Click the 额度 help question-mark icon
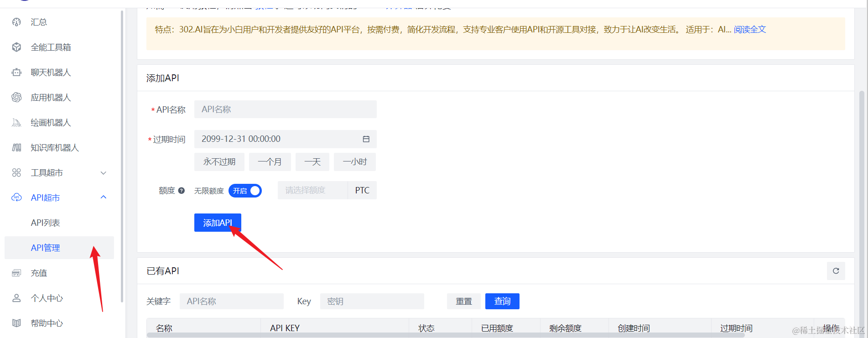 tap(182, 191)
